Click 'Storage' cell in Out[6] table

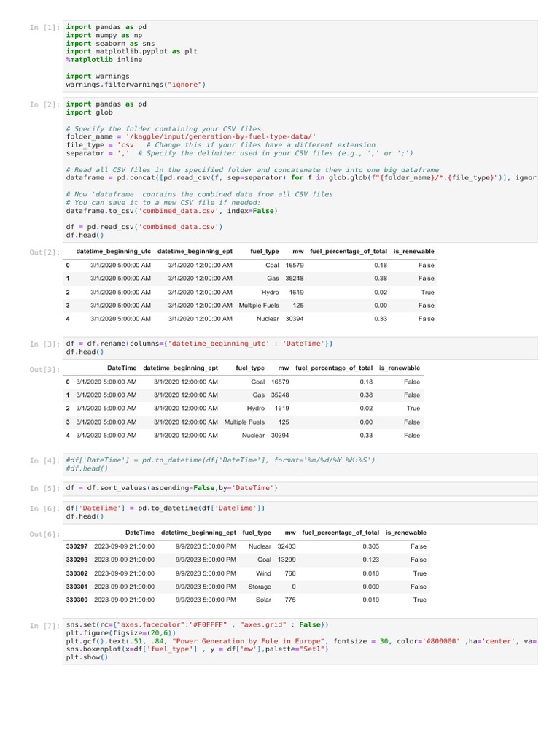coord(260,587)
